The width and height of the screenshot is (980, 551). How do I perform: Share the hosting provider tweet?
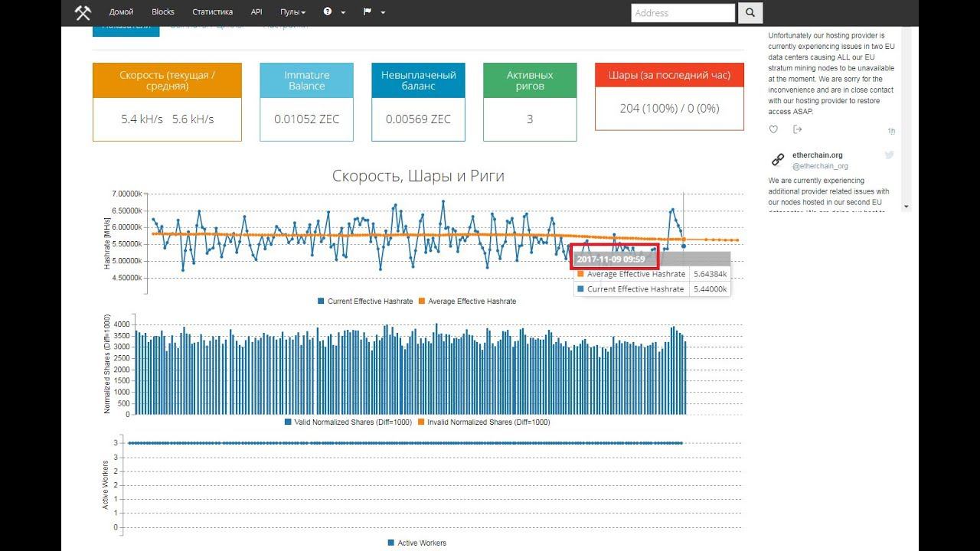pos(797,130)
